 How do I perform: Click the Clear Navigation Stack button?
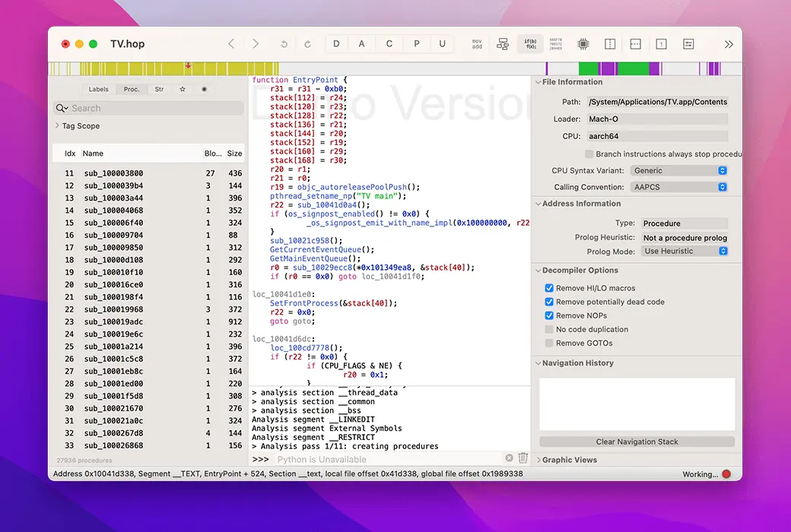pos(637,442)
